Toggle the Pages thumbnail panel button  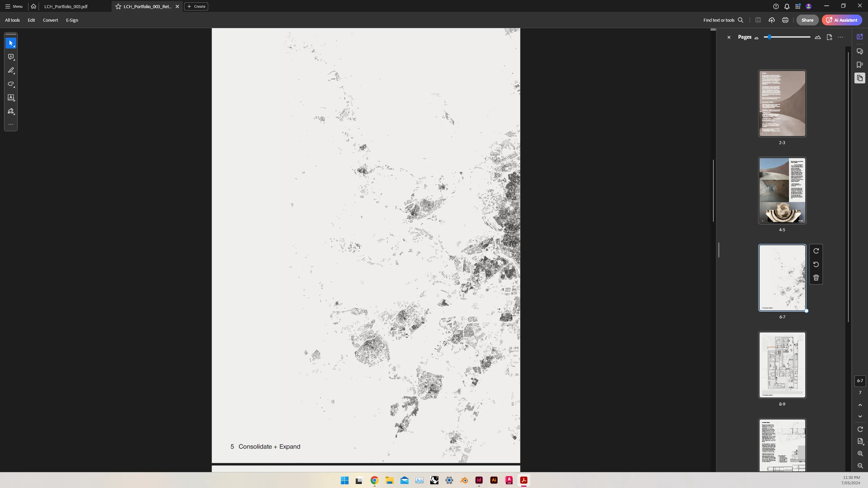click(860, 78)
